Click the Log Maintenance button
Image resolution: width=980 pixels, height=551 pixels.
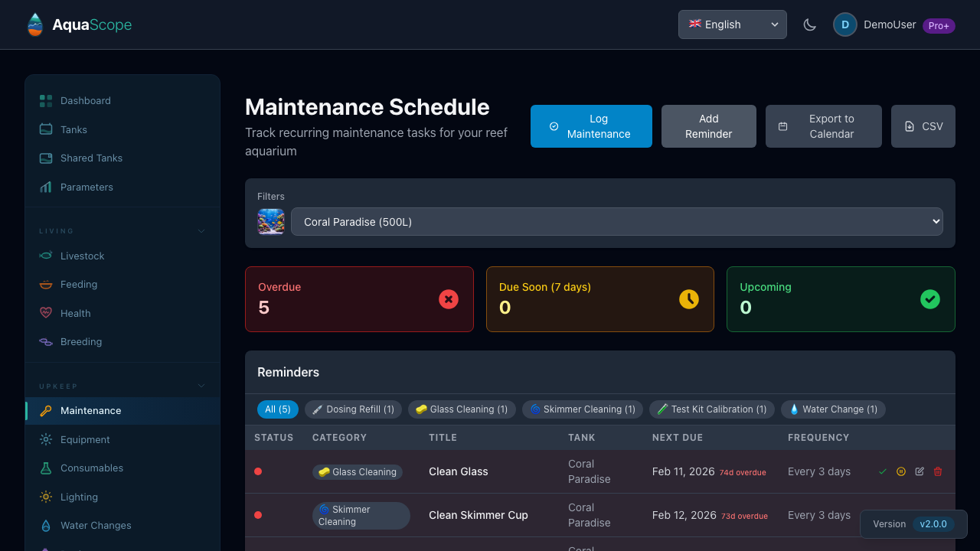tap(591, 126)
